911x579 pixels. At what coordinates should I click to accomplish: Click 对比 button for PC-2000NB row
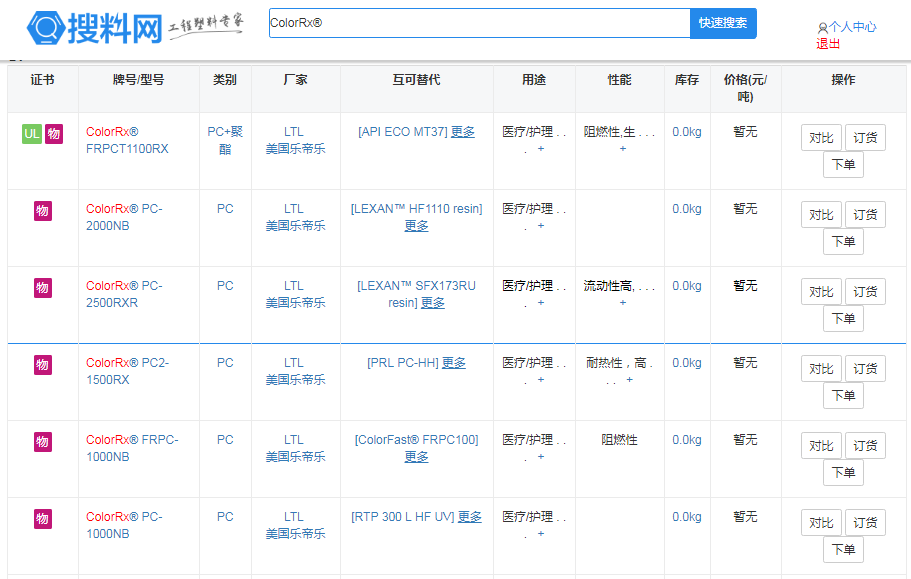[x=821, y=215]
